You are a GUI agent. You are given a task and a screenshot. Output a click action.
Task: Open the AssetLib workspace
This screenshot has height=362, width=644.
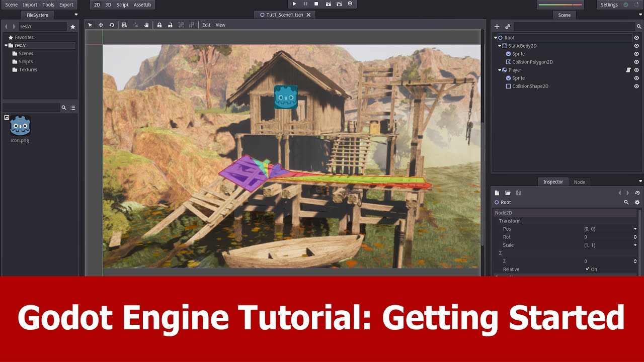[x=142, y=5]
